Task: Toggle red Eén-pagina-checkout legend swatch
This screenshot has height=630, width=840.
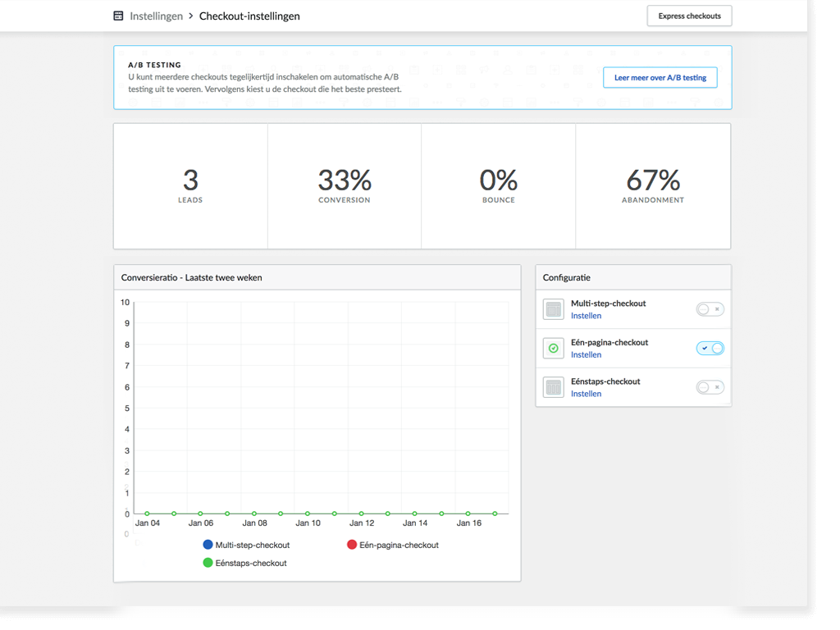Action: [x=352, y=545]
